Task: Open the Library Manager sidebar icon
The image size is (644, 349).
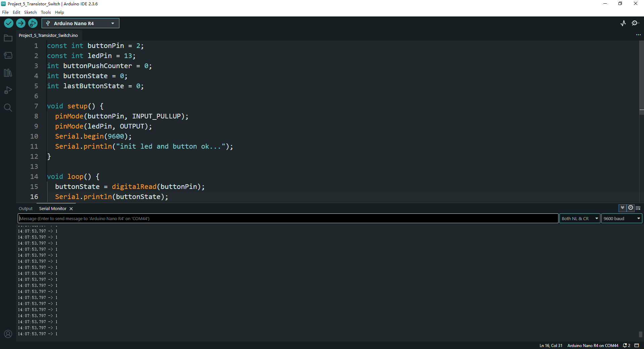Action: [8, 73]
